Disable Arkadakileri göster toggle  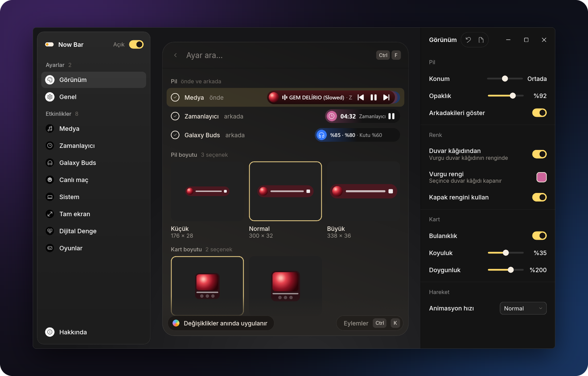pyautogui.click(x=539, y=113)
